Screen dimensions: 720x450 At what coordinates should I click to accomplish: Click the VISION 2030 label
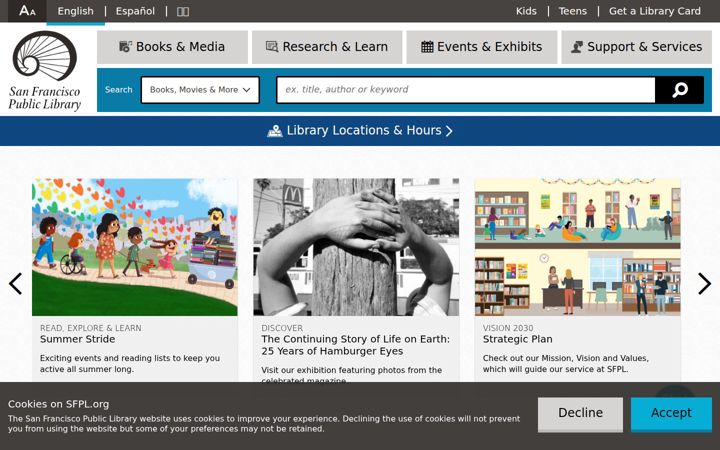pos(508,328)
